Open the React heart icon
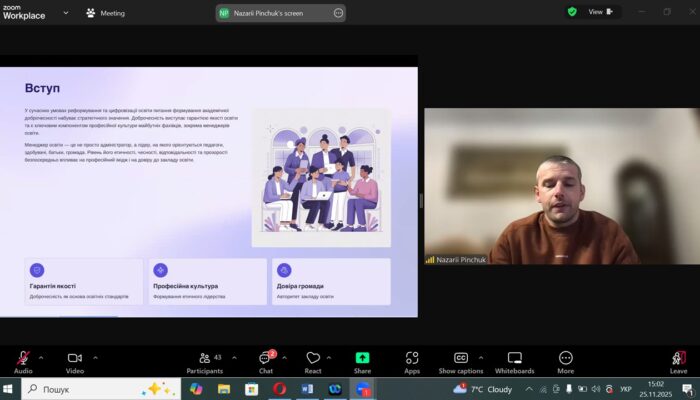 coord(313,358)
